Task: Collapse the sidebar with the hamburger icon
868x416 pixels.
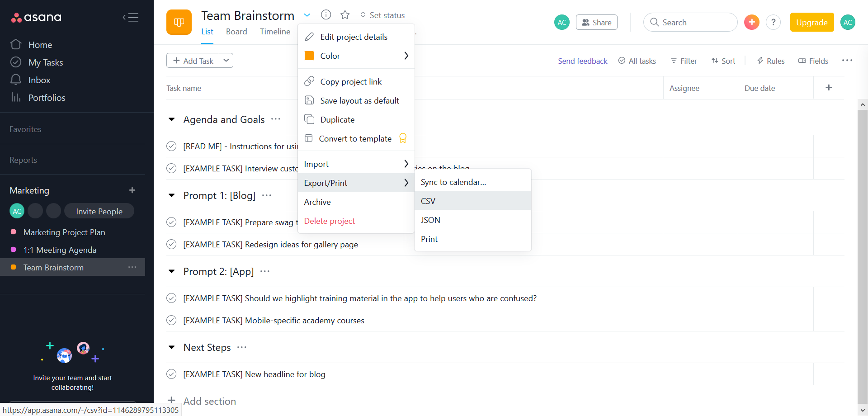Action: coord(131,18)
